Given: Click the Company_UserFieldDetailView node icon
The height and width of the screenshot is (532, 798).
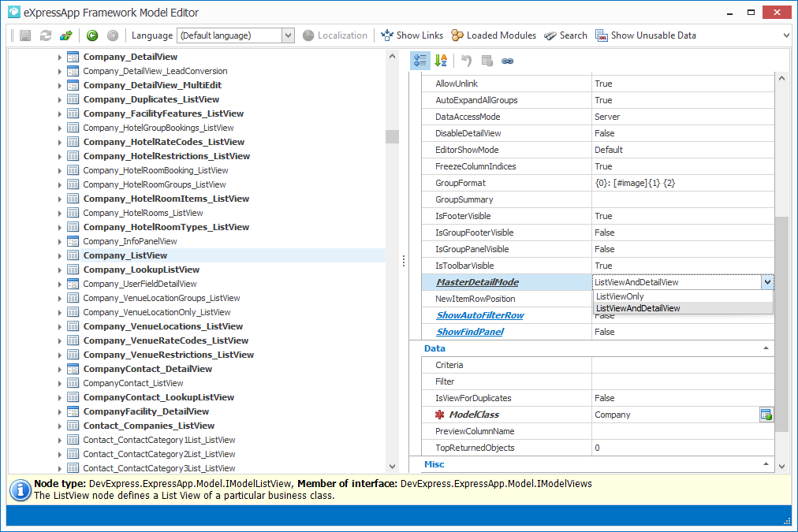Looking at the screenshot, I should (x=73, y=284).
